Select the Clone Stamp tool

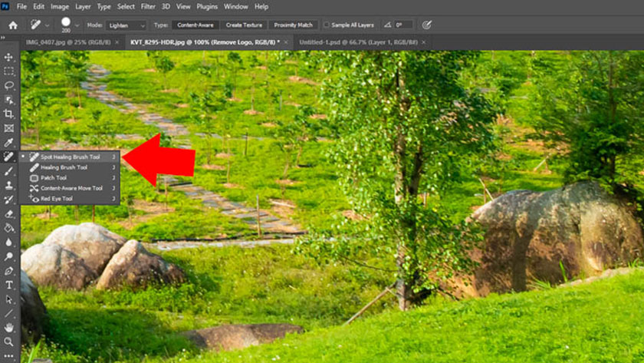tap(9, 185)
